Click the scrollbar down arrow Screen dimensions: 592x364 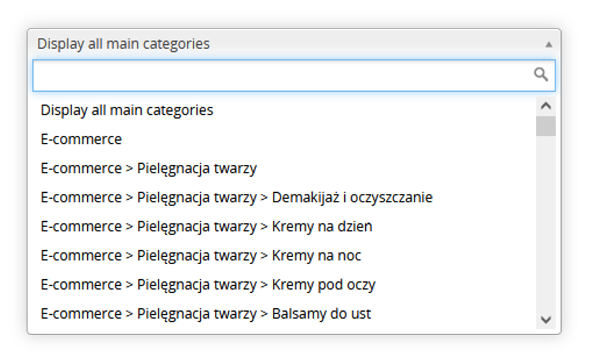[x=545, y=320]
